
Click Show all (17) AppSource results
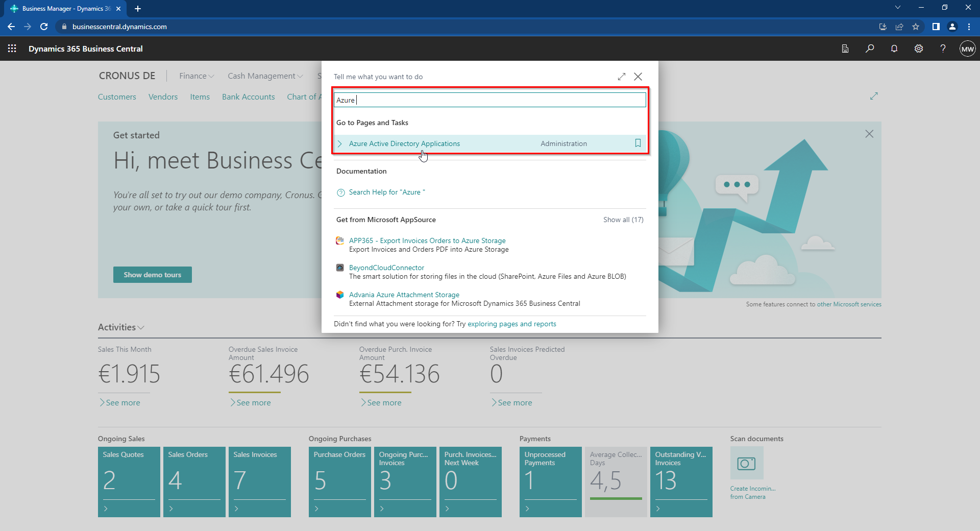tap(623, 220)
